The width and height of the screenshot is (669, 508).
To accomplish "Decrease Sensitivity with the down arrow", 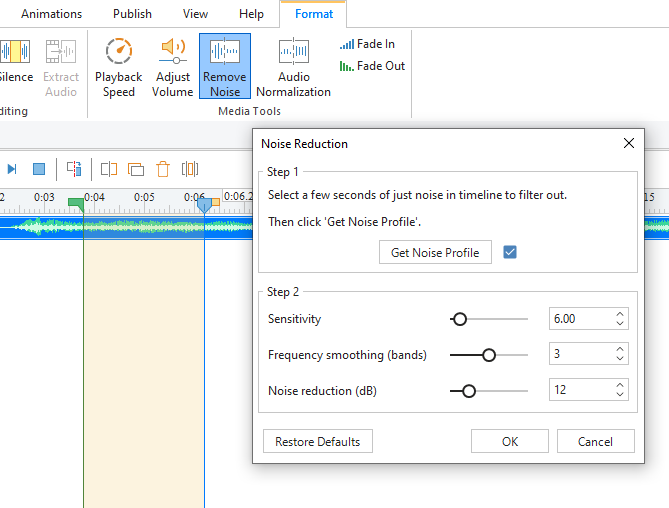I will tap(620, 323).
